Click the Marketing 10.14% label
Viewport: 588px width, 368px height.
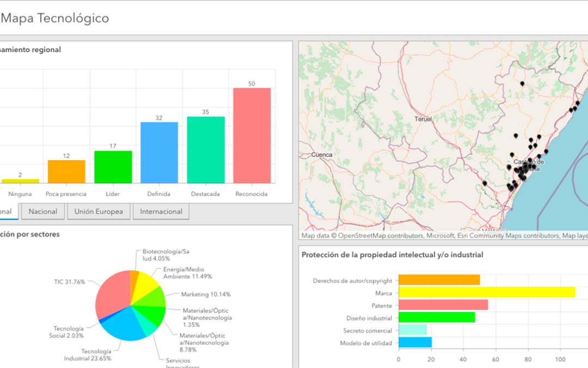point(206,294)
